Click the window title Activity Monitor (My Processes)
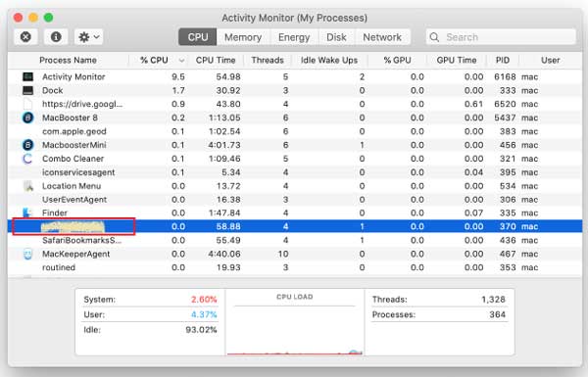 (294, 18)
